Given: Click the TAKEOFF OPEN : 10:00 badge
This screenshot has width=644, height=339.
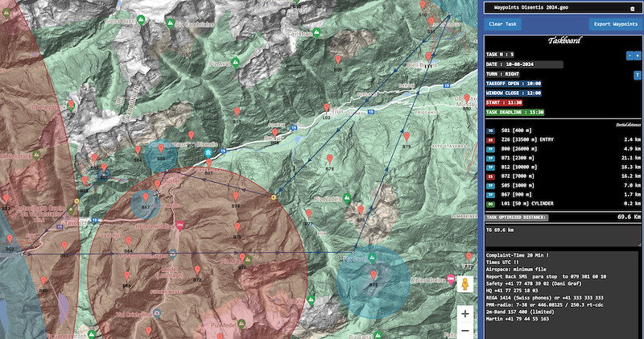Looking at the screenshot, I should [x=514, y=84].
